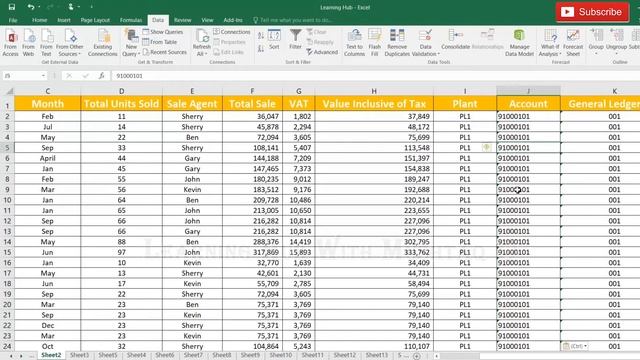The image size is (640, 360).
Task: Open the From Access import icon
Action: click(x=11, y=42)
